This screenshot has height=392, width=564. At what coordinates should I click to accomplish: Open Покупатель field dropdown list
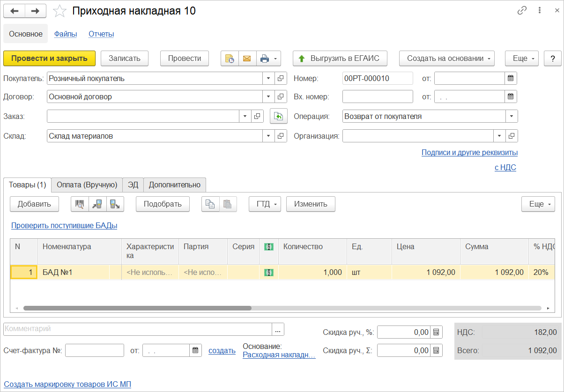[268, 79]
